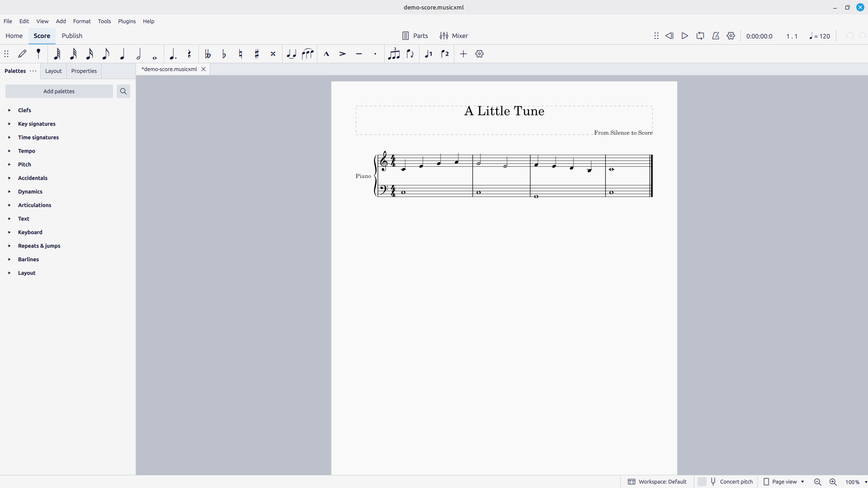Viewport: 868px width, 488px height.
Task: Click the Add palettes button
Action: (x=59, y=91)
